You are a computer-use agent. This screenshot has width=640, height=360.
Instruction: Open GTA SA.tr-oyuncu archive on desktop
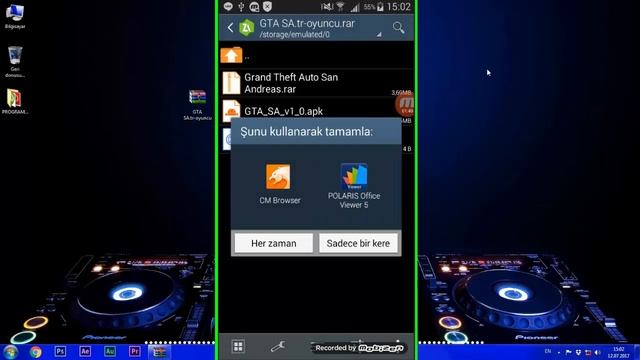[198, 105]
